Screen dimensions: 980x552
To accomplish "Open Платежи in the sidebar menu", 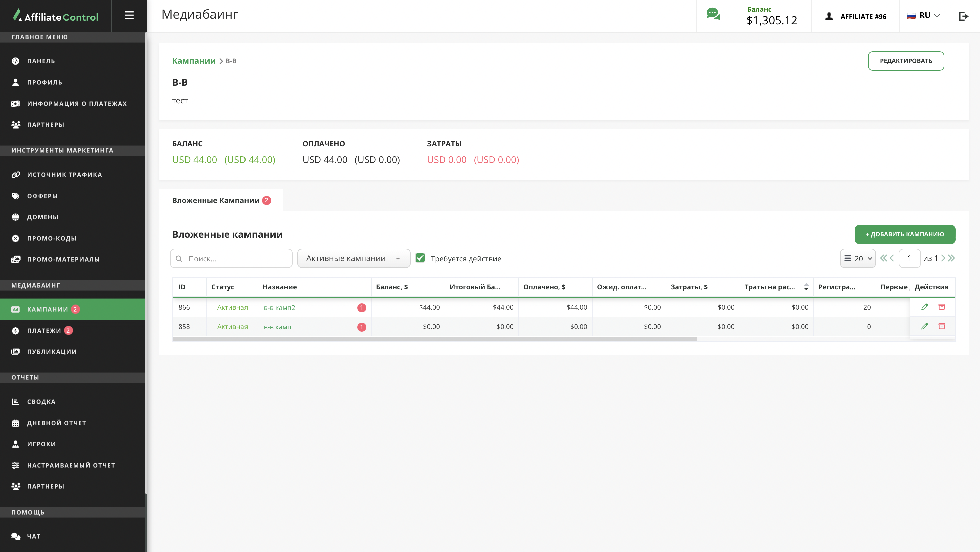I will tap(44, 330).
